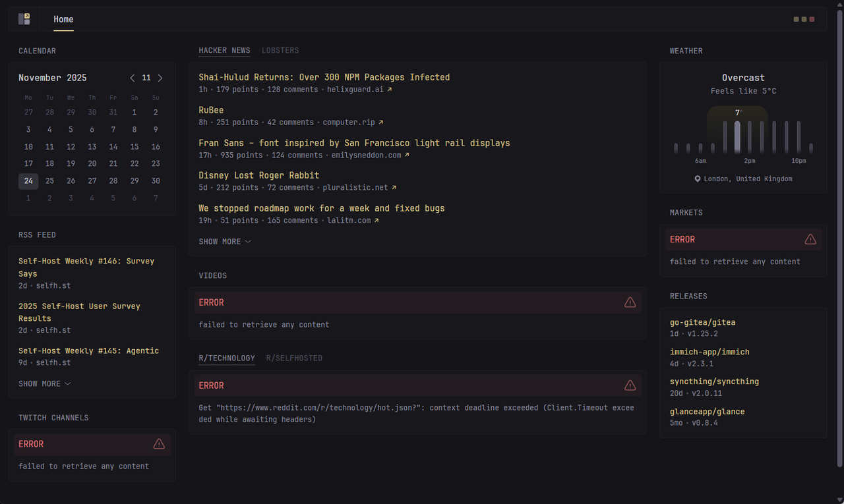844x504 pixels.
Task: Open Fran Sans font article
Action: click(x=354, y=143)
